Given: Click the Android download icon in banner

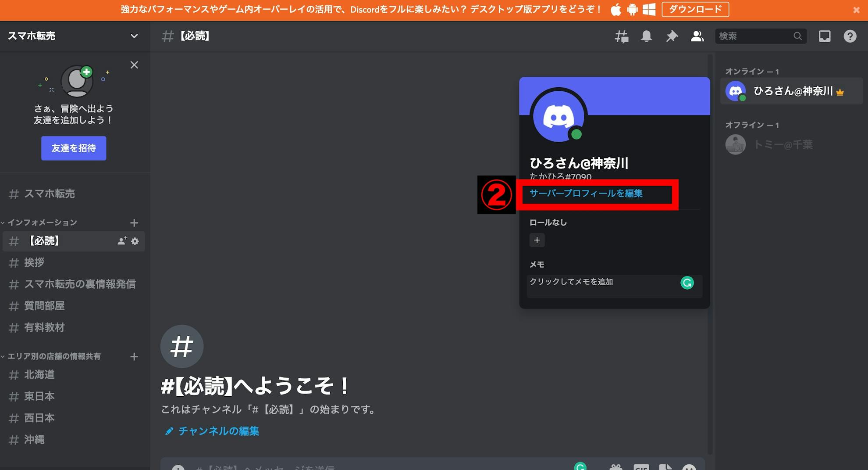Looking at the screenshot, I should pos(632,10).
